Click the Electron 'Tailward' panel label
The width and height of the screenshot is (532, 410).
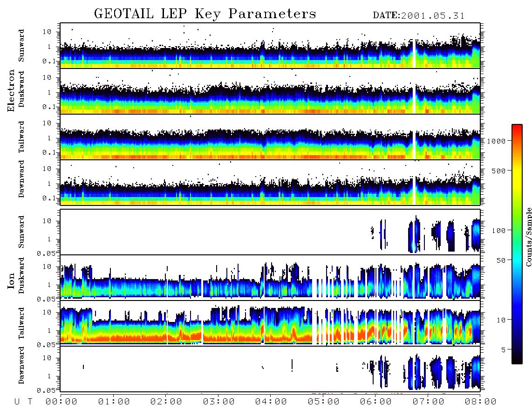pyautogui.click(x=21, y=137)
